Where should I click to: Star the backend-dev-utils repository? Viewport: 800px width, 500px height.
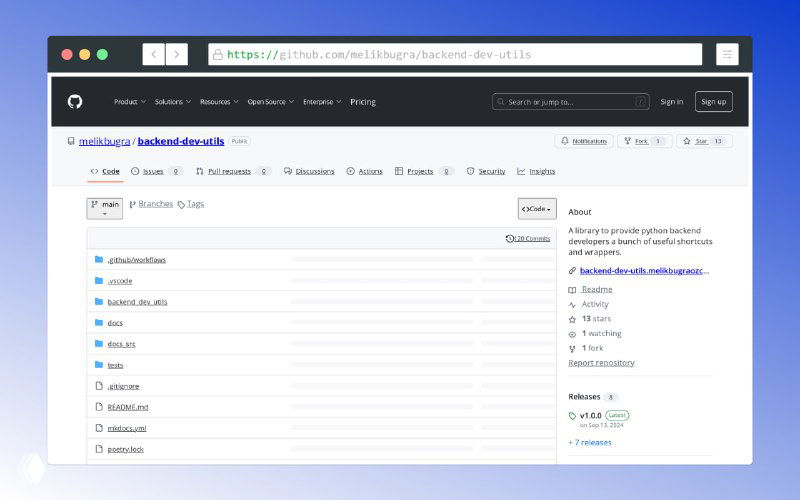pos(704,141)
